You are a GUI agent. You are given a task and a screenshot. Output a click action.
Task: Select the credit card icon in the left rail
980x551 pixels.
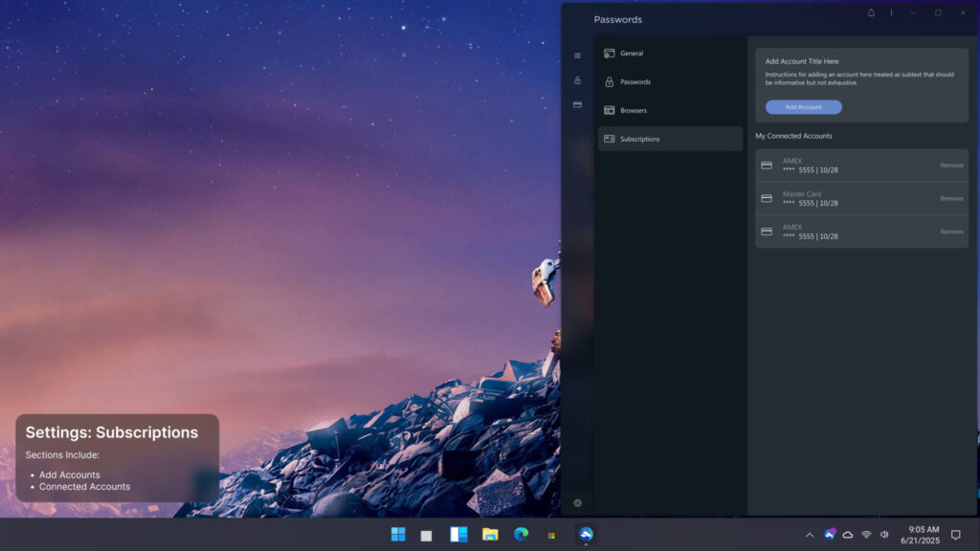578,104
